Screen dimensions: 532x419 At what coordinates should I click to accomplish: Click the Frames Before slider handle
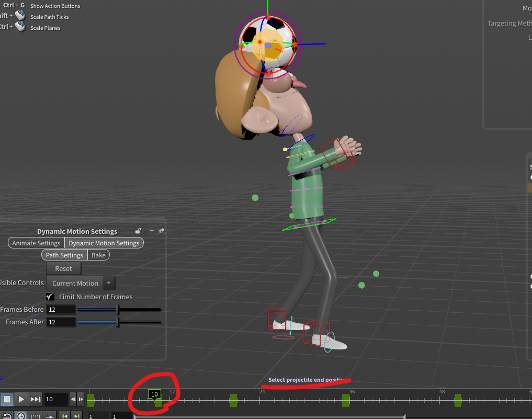[x=117, y=310]
